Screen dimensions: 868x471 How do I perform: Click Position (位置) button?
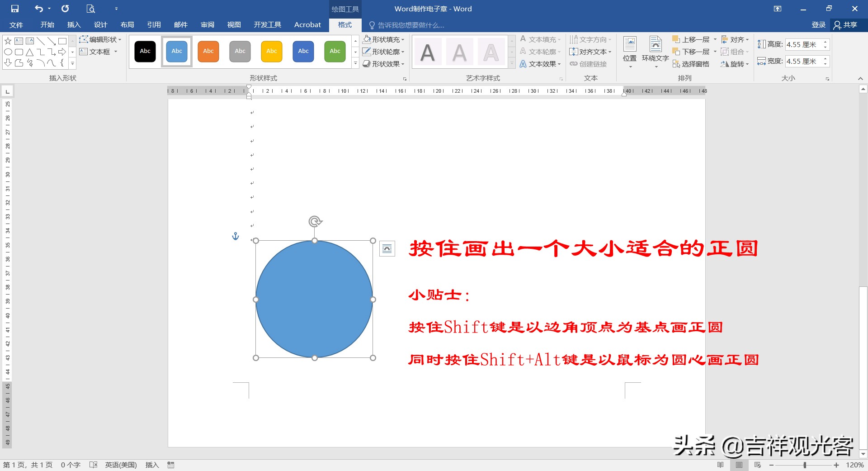(x=630, y=52)
